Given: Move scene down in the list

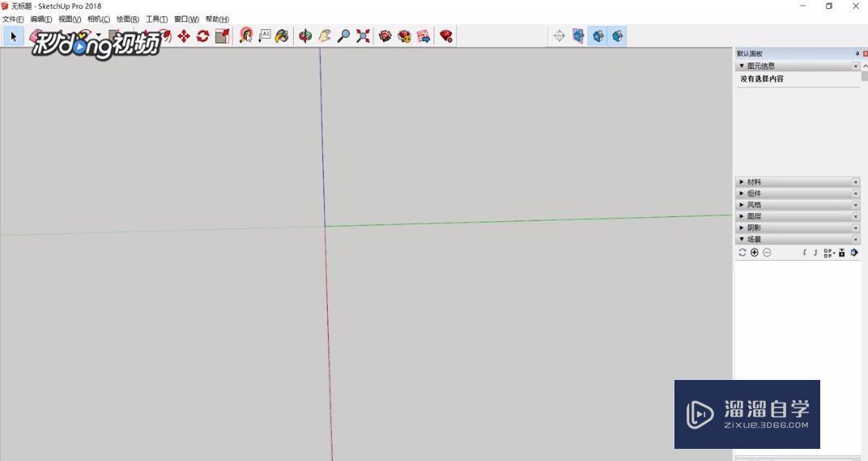Looking at the screenshot, I should 815,253.
